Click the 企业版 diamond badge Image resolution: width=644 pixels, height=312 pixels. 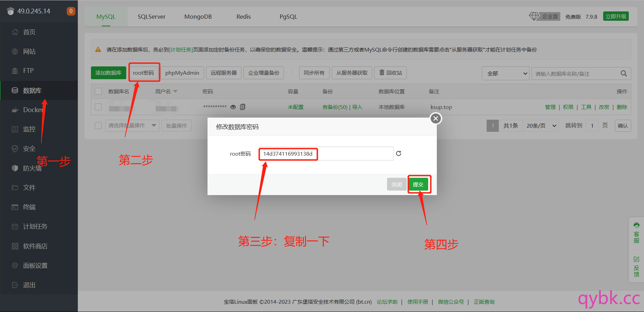tap(544, 16)
